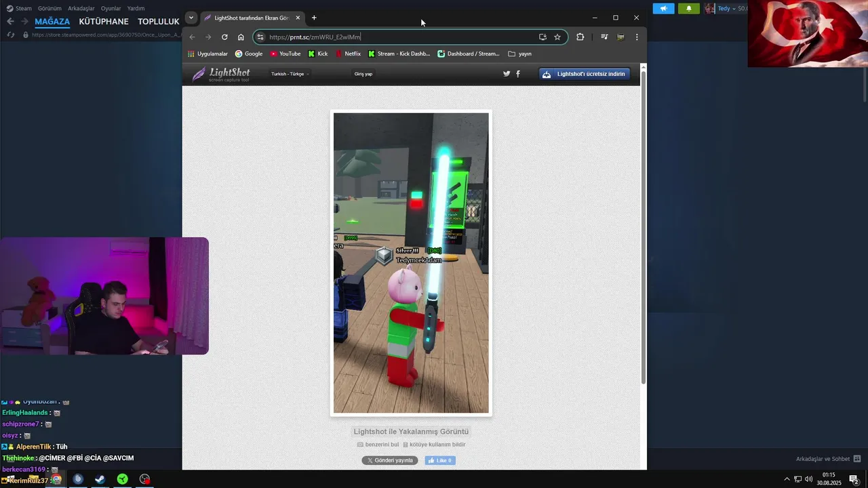Open the media controls icon in Chrome
Viewport: 868px width, 488px height.
coord(604,37)
